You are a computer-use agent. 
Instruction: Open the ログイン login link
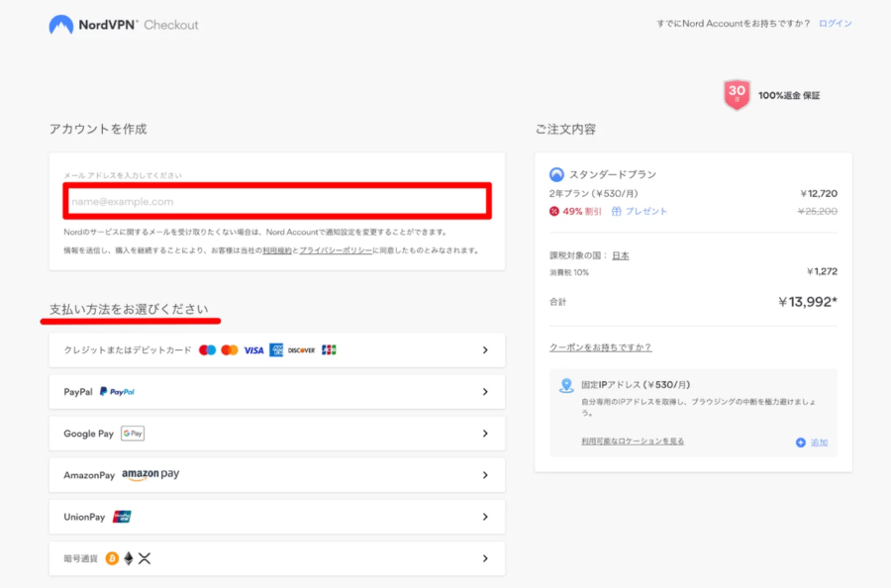(835, 24)
